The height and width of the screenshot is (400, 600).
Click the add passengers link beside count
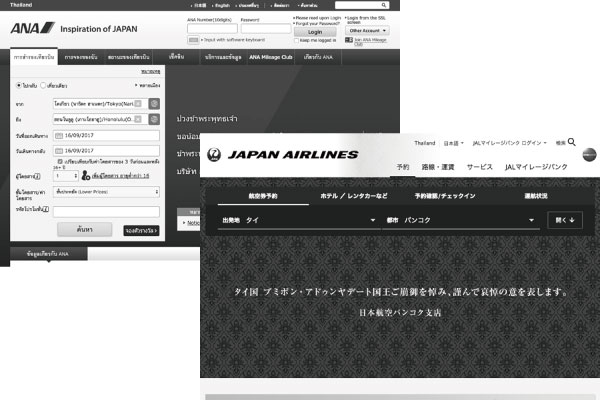pyautogui.click(x=121, y=176)
